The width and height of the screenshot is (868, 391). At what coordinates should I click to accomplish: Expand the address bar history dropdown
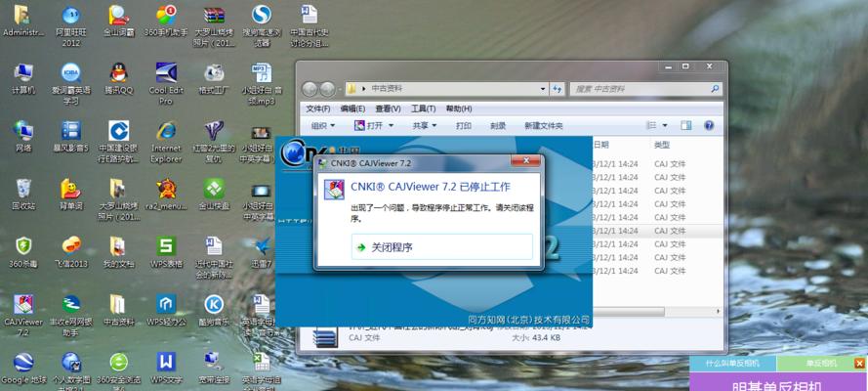543,89
